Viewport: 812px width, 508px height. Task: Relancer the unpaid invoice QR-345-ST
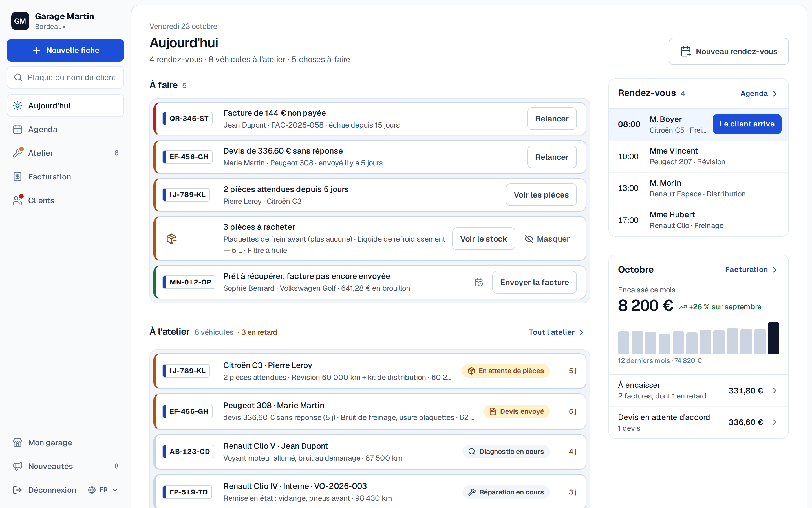pyautogui.click(x=551, y=119)
